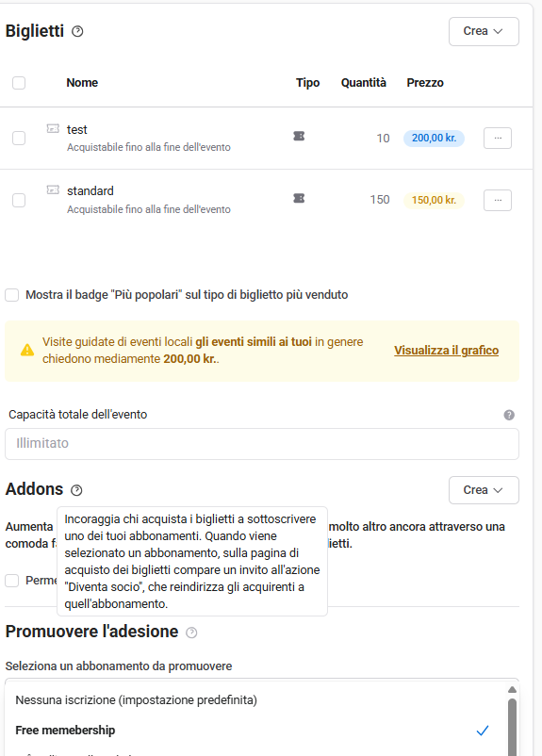Expand Crea dropdown in Biglietti section

[484, 31]
